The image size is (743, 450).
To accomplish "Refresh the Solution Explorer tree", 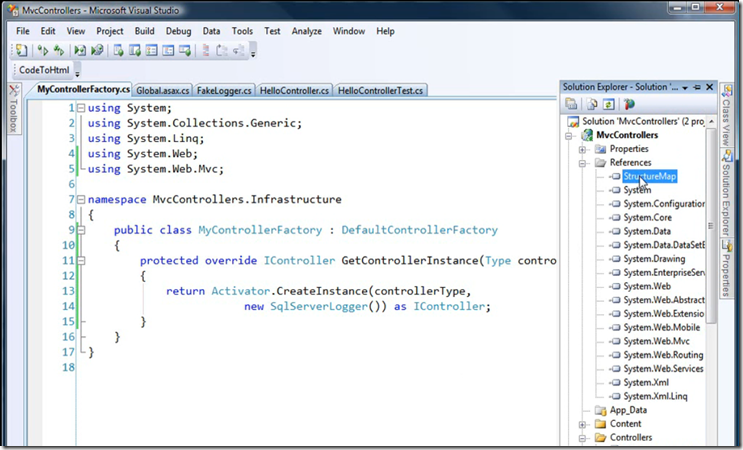I will pyautogui.click(x=608, y=104).
